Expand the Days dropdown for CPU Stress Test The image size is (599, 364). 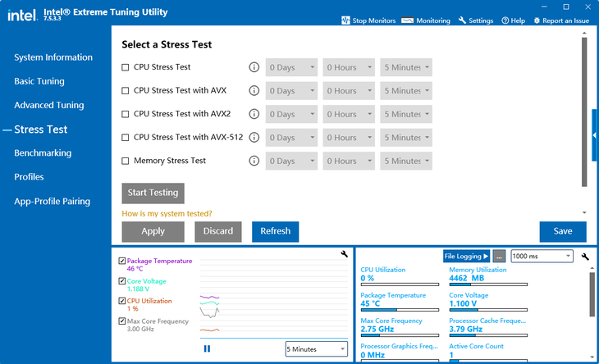tap(291, 67)
